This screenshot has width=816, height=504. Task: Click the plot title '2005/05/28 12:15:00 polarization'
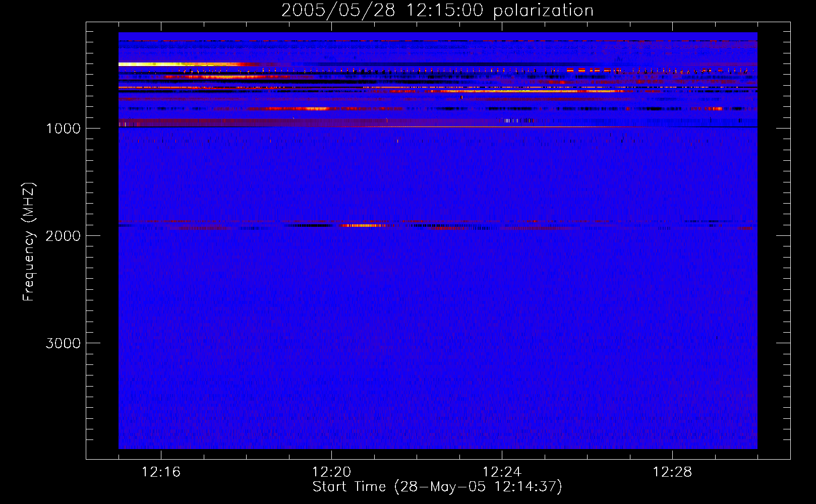437,11
